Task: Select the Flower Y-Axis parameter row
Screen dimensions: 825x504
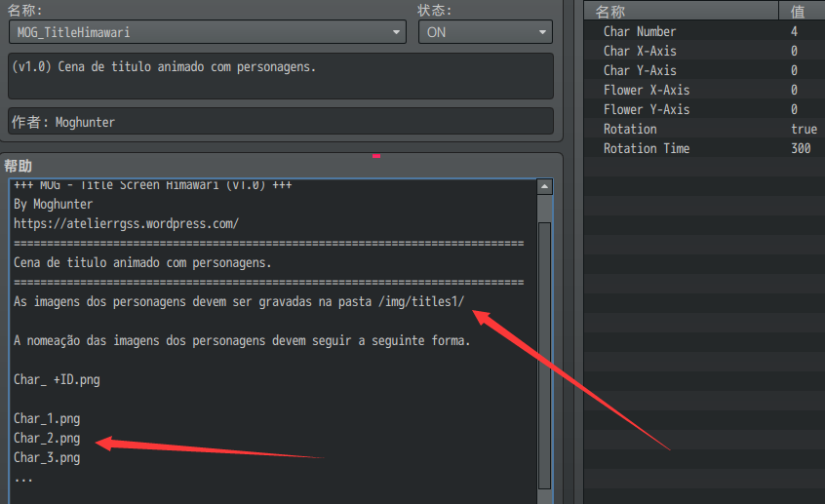Action: point(704,109)
